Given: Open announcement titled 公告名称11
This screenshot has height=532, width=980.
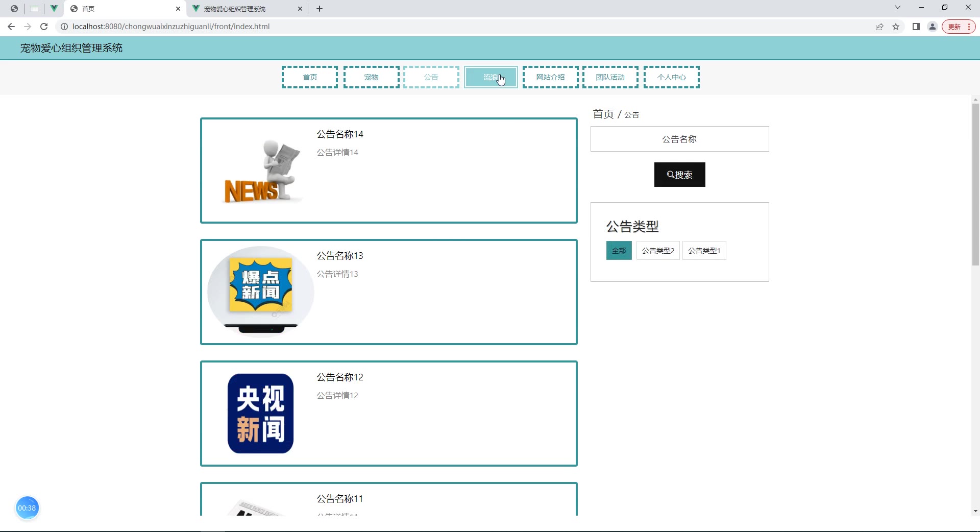Looking at the screenshot, I should (x=340, y=499).
